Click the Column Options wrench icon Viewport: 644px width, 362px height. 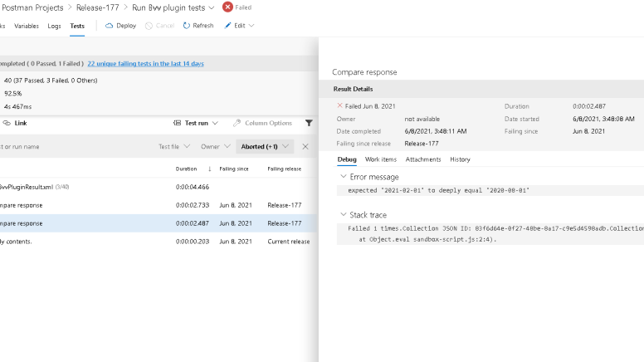(x=237, y=123)
